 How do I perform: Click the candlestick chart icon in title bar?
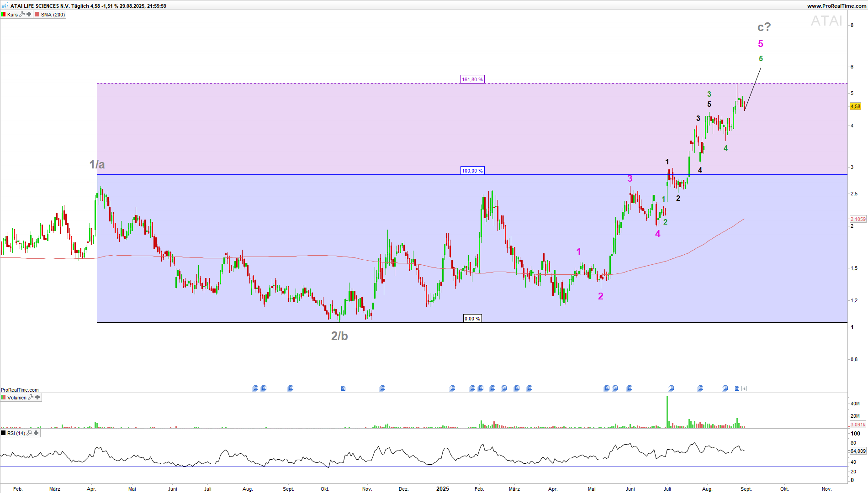[x=5, y=6]
